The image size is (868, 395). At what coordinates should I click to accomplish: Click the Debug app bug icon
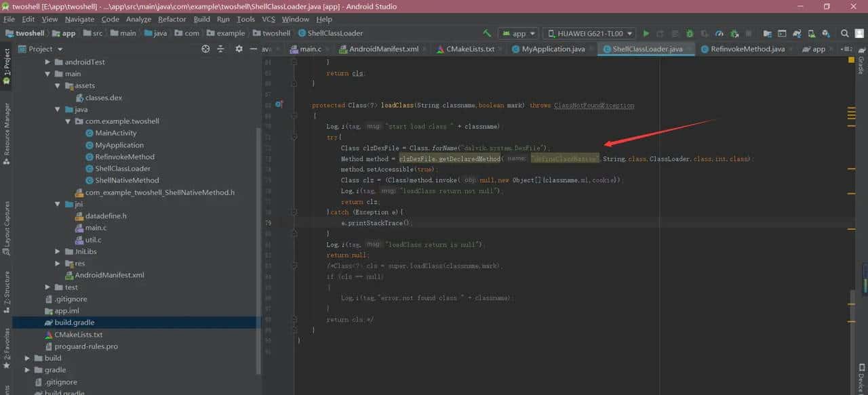690,33
